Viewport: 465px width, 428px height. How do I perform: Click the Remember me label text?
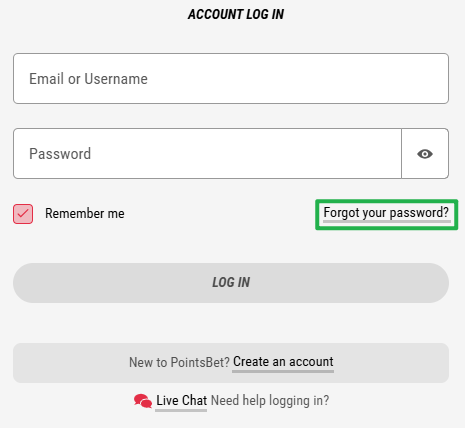tap(85, 213)
